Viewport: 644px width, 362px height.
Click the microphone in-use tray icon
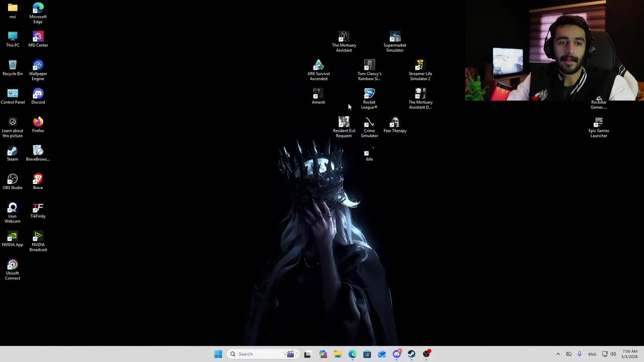(580, 354)
